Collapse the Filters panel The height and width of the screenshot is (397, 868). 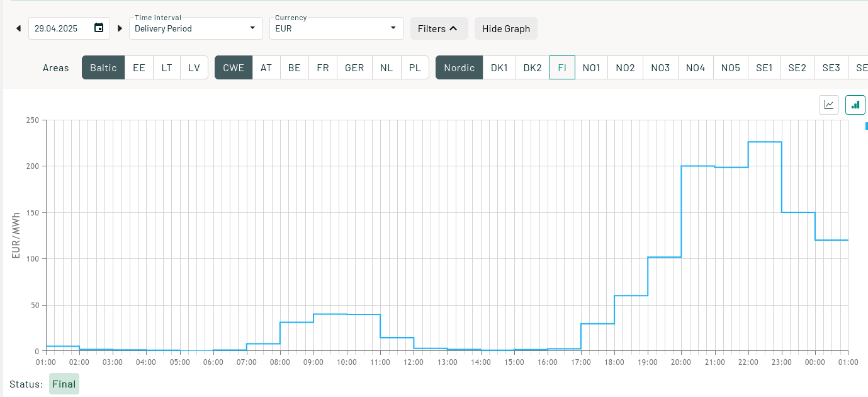[439, 28]
